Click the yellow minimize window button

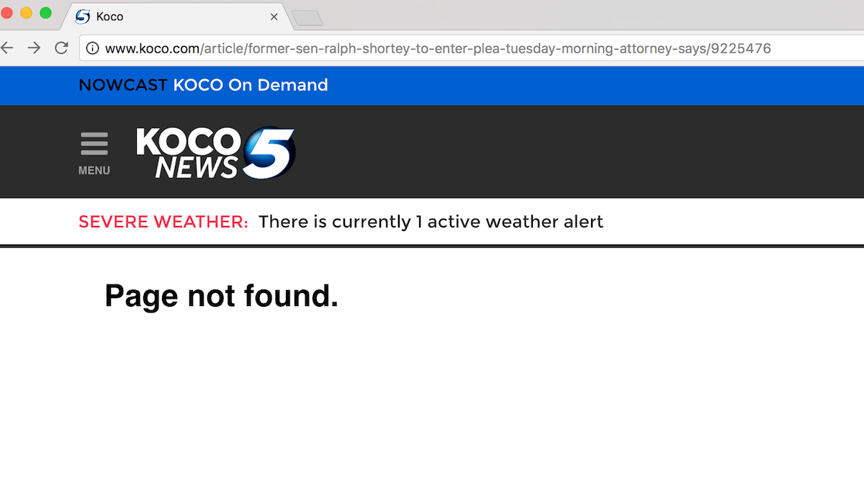pos(26,13)
